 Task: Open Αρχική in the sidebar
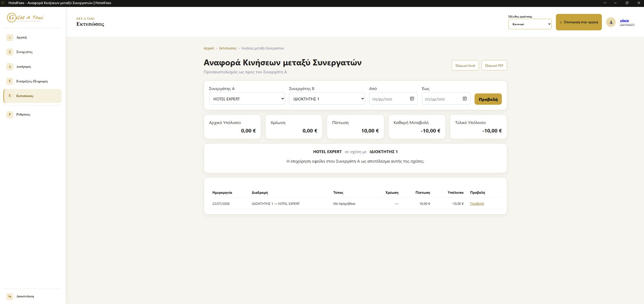coord(32,37)
